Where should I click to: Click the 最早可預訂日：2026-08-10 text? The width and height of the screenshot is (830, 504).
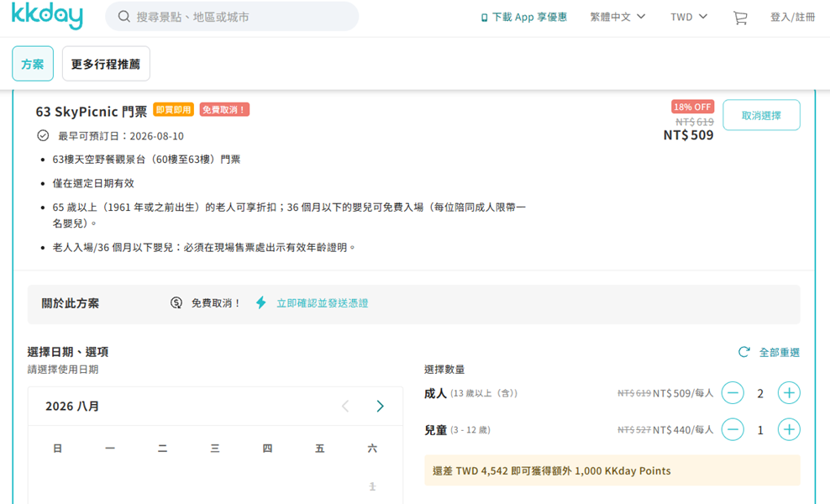click(121, 136)
